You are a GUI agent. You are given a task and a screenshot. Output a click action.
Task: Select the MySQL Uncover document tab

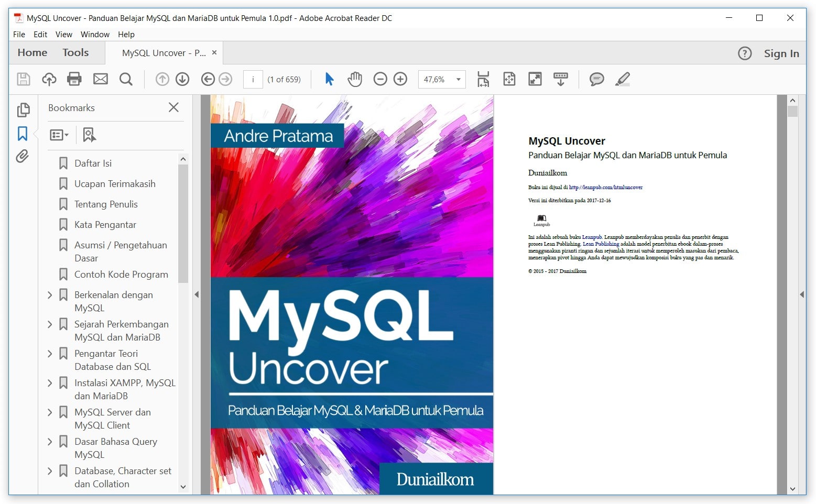point(164,53)
